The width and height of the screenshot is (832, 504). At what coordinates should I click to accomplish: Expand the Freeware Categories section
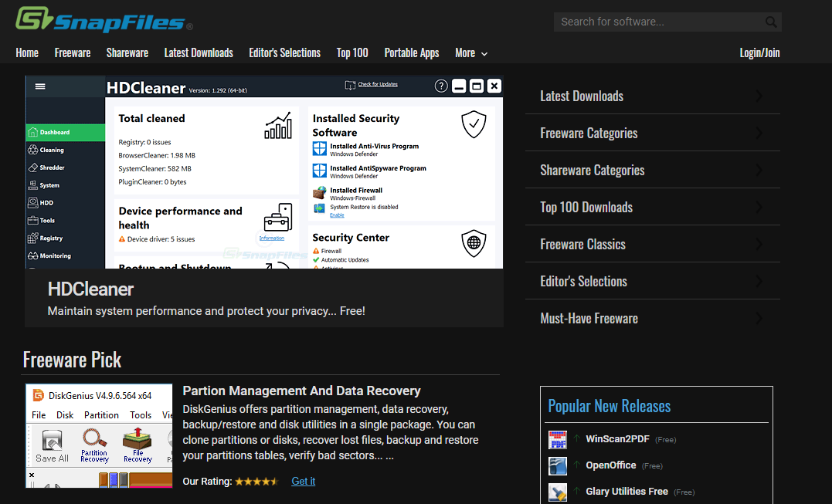click(x=653, y=133)
